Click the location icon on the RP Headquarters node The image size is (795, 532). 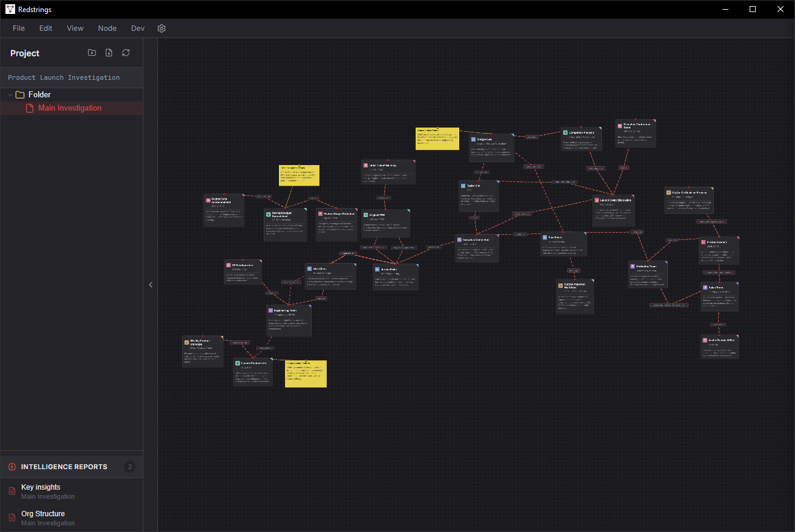click(228, 265)
